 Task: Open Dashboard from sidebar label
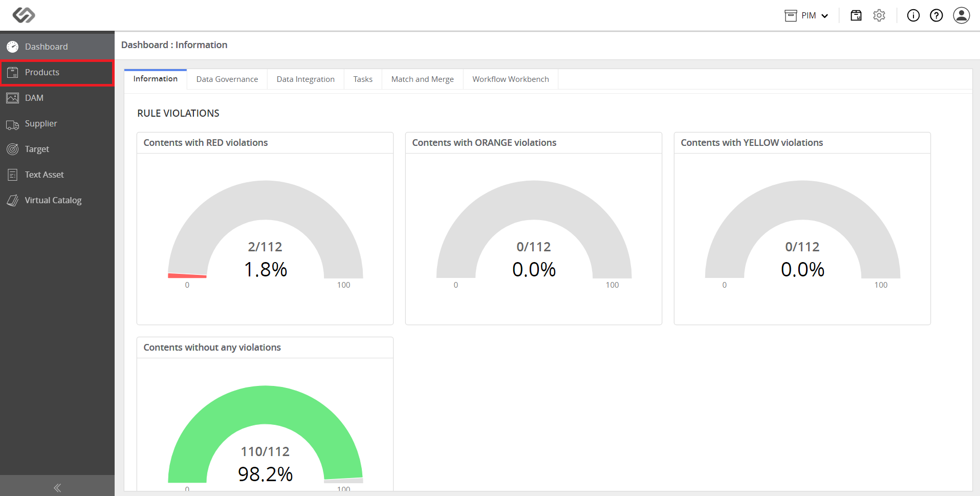[46, 47]
